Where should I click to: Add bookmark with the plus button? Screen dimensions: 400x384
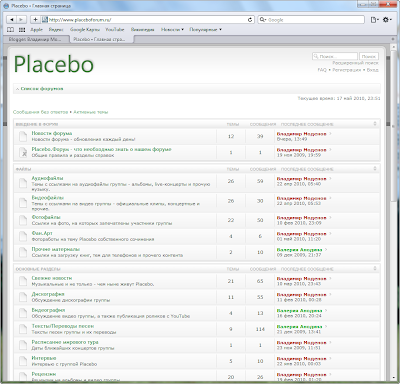tap(35, 20)
